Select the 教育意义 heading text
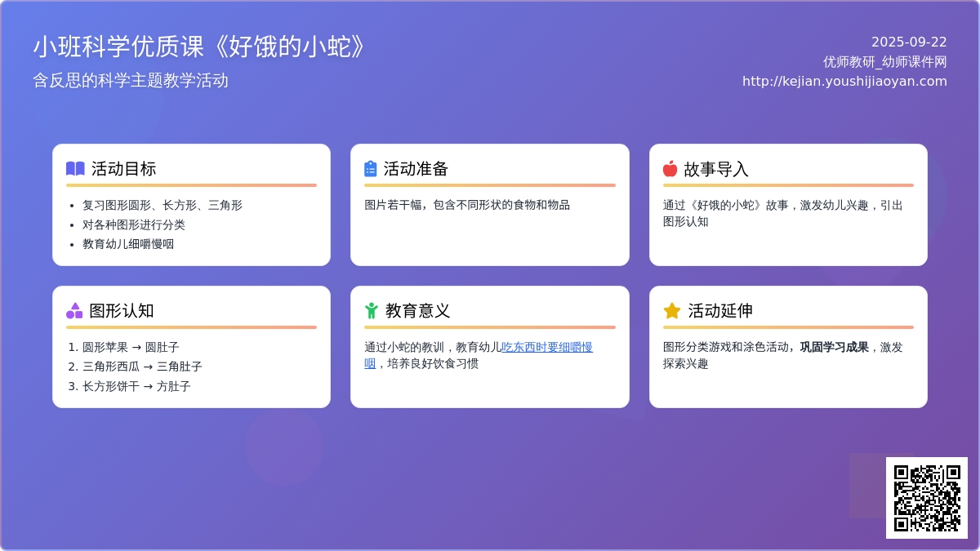Viewport: 980px width, 551px height. point(417,311)
